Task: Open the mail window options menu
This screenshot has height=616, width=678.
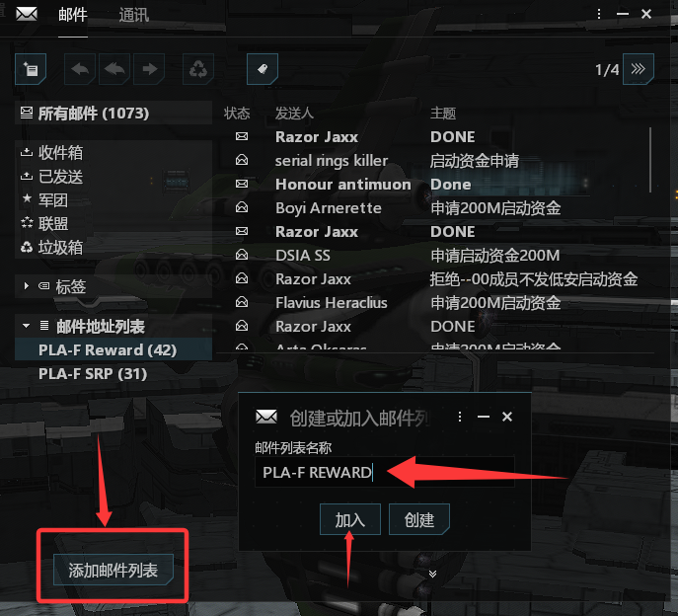Action: [x=599, y=14]
